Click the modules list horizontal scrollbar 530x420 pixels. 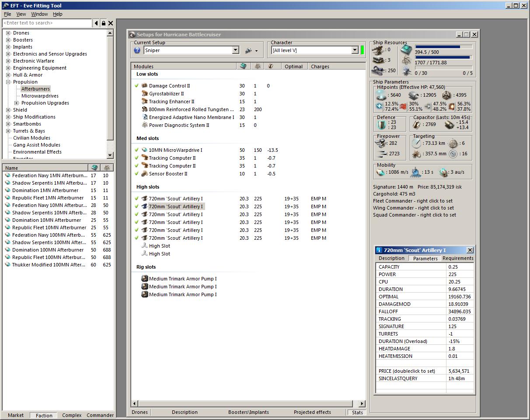(x=248, y=403)
